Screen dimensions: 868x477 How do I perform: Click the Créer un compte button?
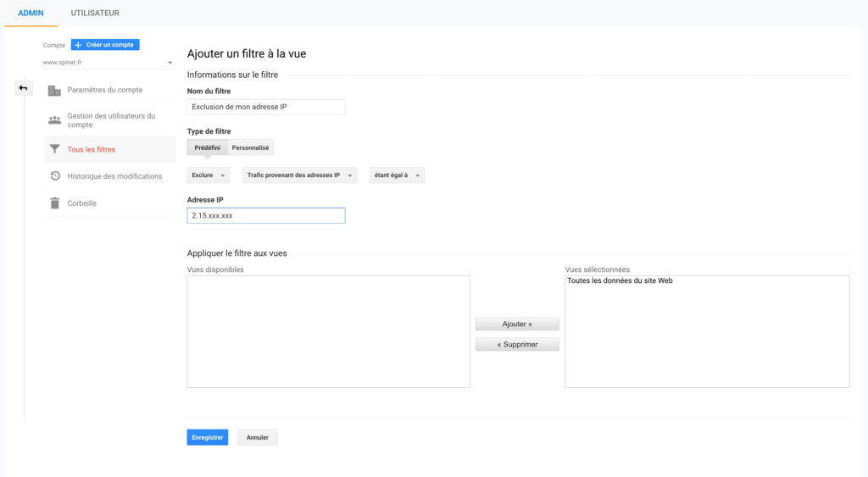pyautogui.click(x=105, y=45)
